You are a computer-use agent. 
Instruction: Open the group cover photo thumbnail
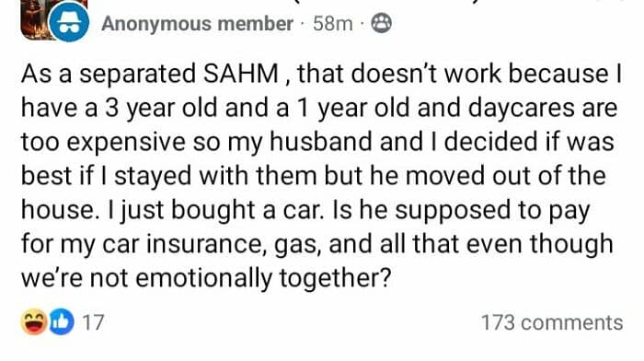pos(37,18)
